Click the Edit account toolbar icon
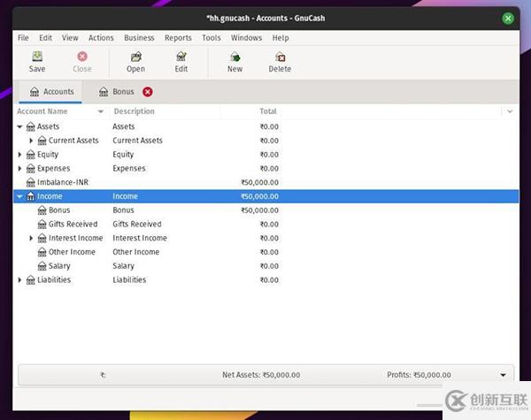The image size is (531, 420). pyautogui.click(x=181, y=57)
